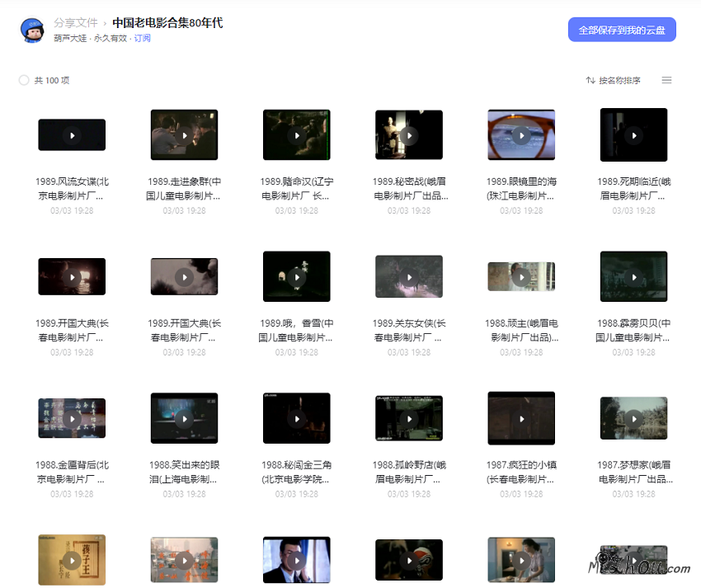Switch layout with the list view icon

666,80
